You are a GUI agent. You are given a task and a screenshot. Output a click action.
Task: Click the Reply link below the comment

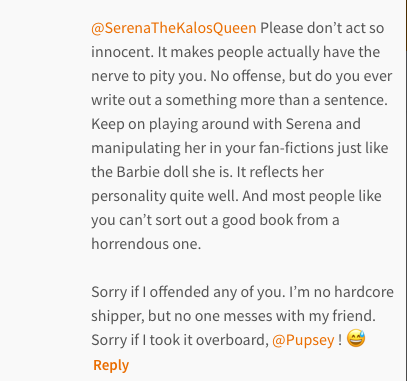coord(111,365)
